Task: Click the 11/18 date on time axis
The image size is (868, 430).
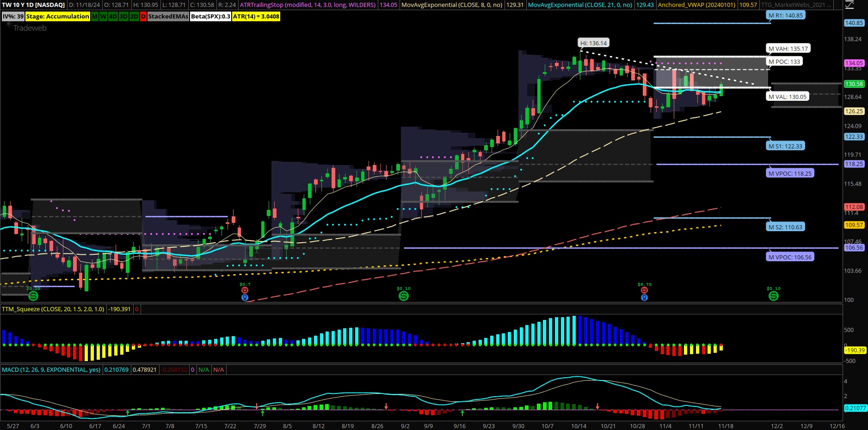Action: coord(726,426)
